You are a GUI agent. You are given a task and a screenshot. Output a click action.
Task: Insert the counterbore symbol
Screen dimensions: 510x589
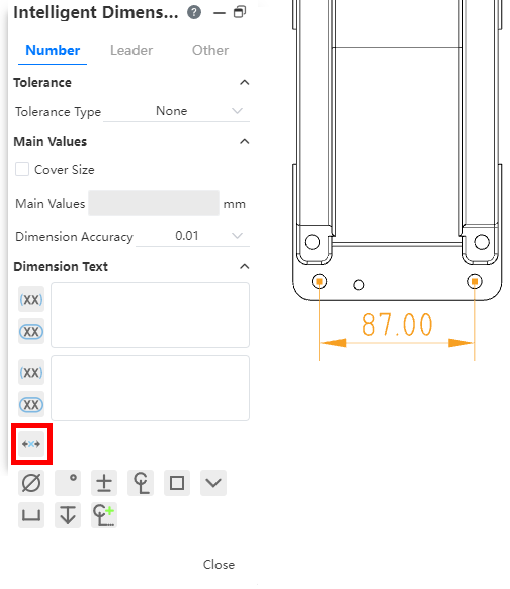click(31, 515)
